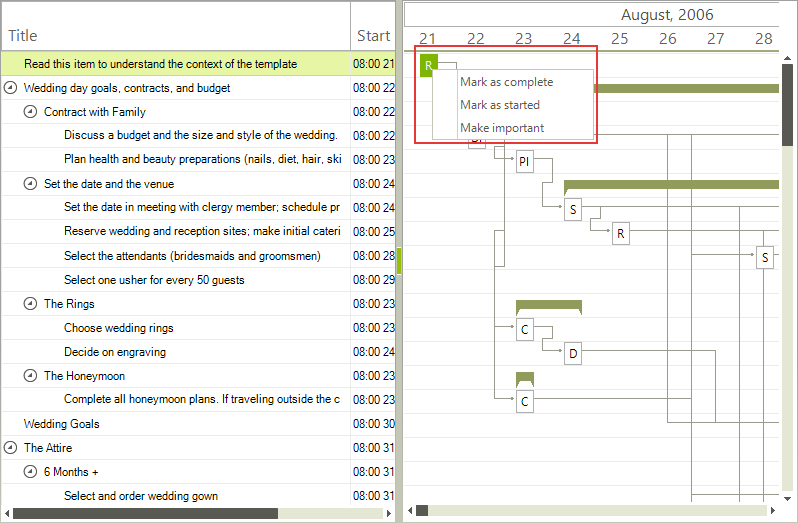Screen dimensions: 798x523
Task: Click down arrow of timeline vertical scrollbar
Action: click(787, 499)
